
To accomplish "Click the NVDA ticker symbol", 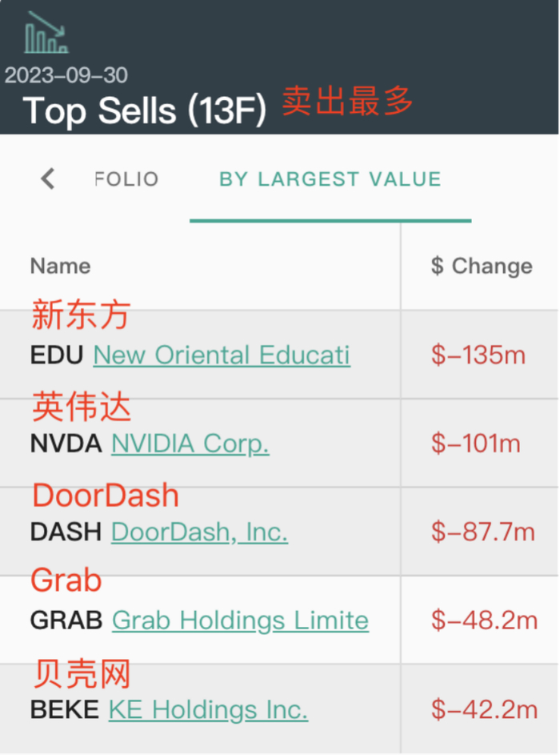I will [x=66, y=443].
